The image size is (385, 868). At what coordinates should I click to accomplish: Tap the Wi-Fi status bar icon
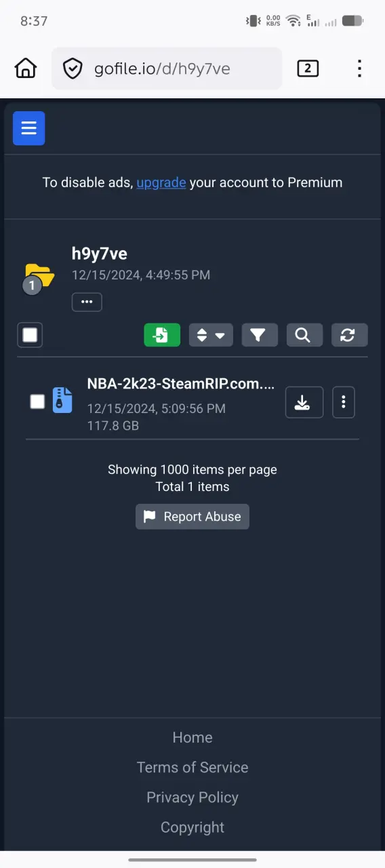(293, 21)
